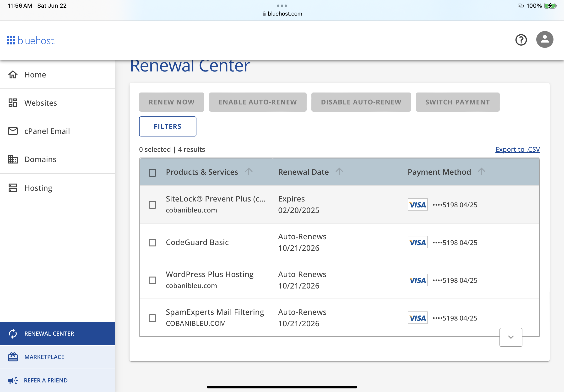This screenshot has height=392, width=564.
Task: Tap the three-dot multitasking menu at top
Action: click(282, 6)
